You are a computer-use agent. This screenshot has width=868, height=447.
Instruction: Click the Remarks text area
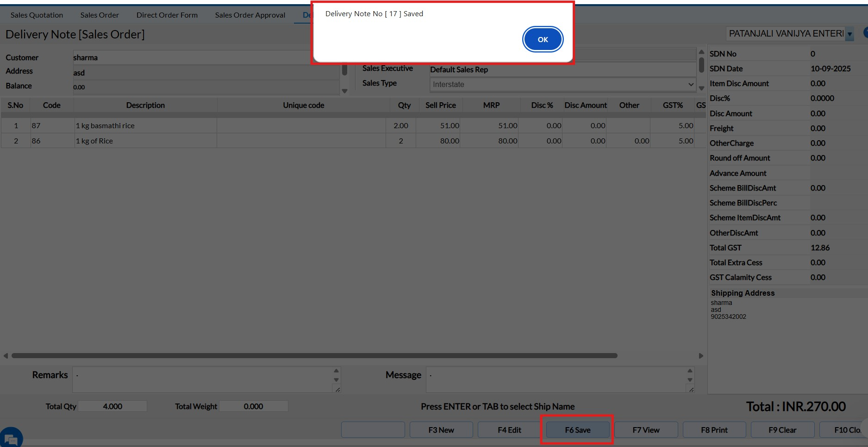coord(203,380)
